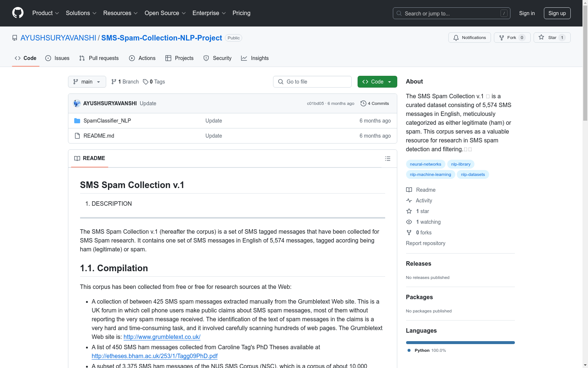Select the README tab

(90, 158)
